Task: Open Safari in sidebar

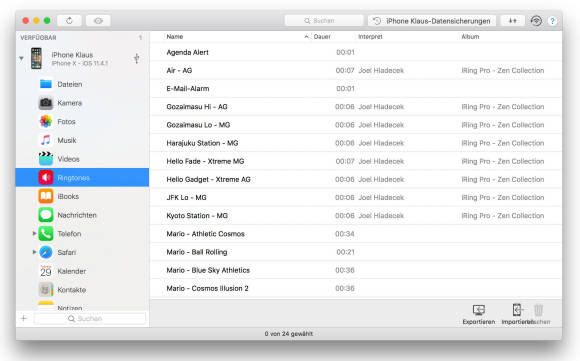Action: point(82,252)
